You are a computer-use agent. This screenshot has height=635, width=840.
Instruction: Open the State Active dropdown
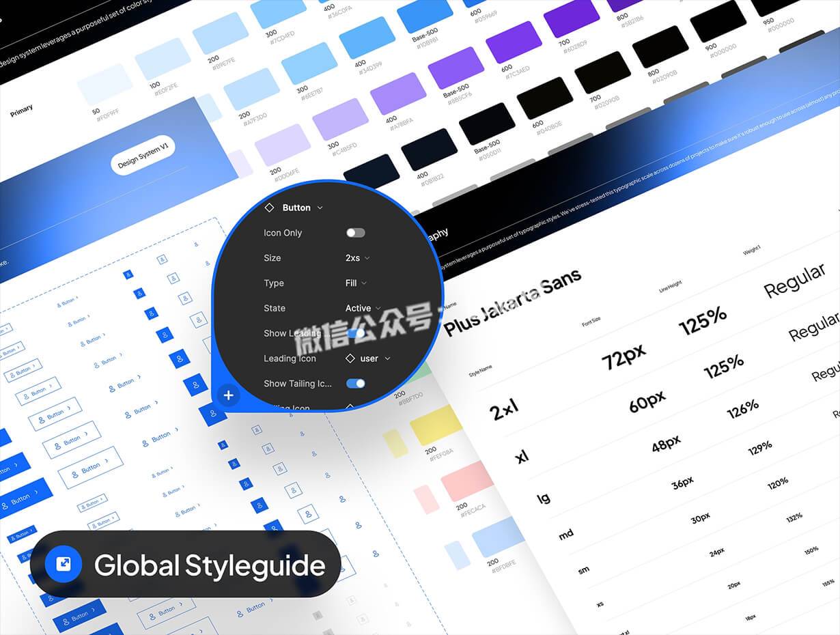coord(363,309)
